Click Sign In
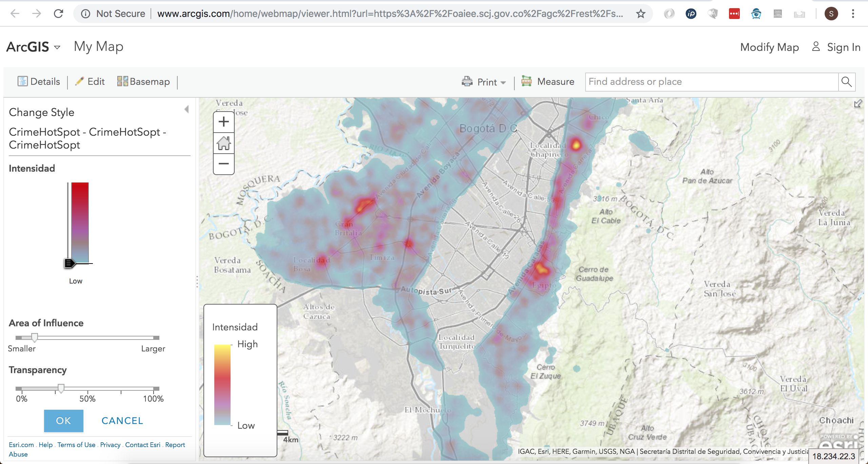This screenshot has height=464, width=868. click(x=836, y=47)
